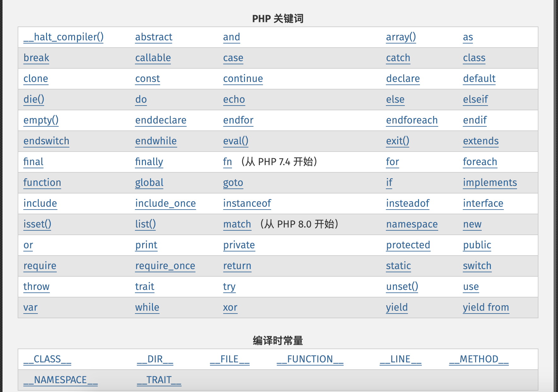Click the abstract keyword link
The width and height of the screenshot is (558, 392).
click(x=154, y=37)
